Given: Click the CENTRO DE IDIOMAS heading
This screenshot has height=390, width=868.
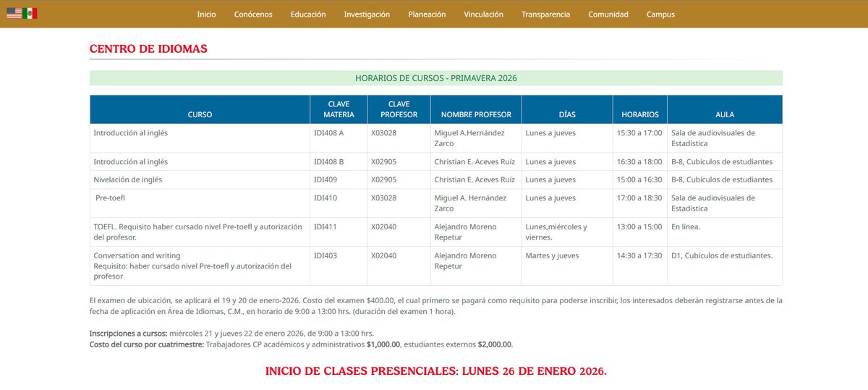Looking at the screenshot, I should 148,48.
